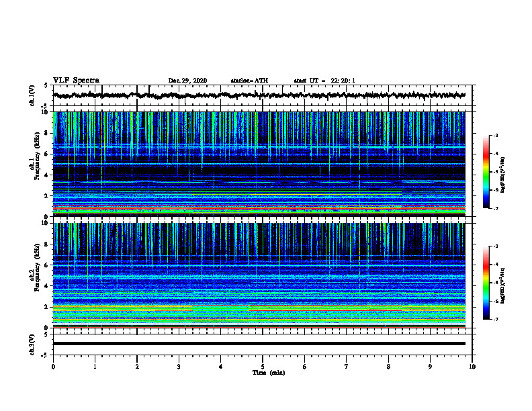Click the upper colorbar's log(PSD) units label
The height and width of the screenshot is (411, 532).
pyautogui.click(x=503, y=175)
